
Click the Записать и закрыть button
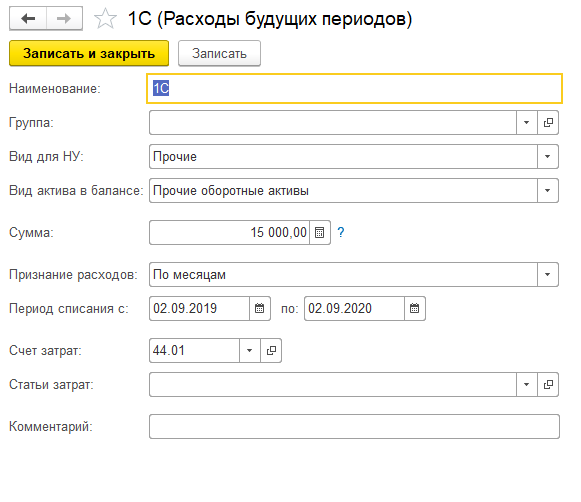tap(89, 53)
